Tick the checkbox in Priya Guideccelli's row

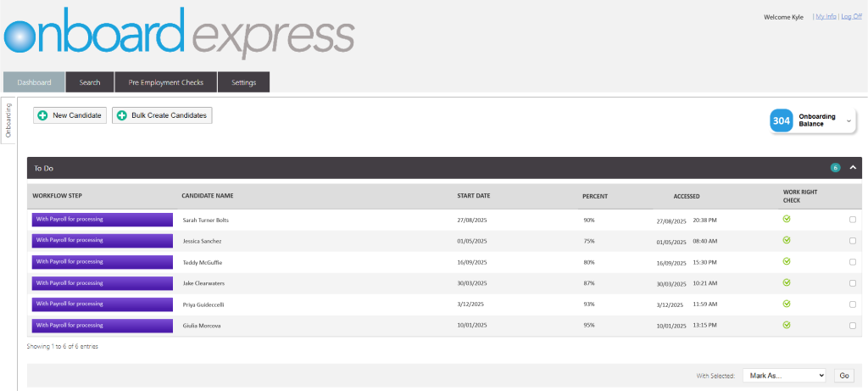pyautogui.click(x=852, y=304)
